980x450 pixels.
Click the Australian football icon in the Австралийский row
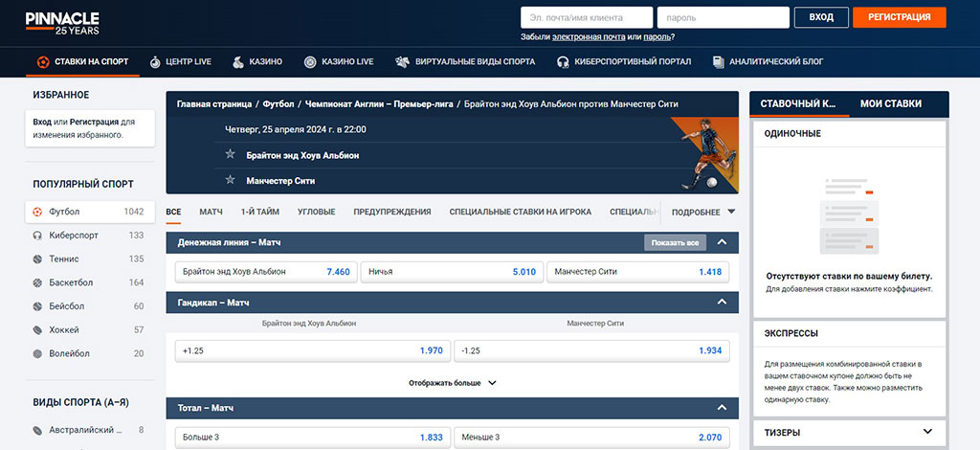37,430
